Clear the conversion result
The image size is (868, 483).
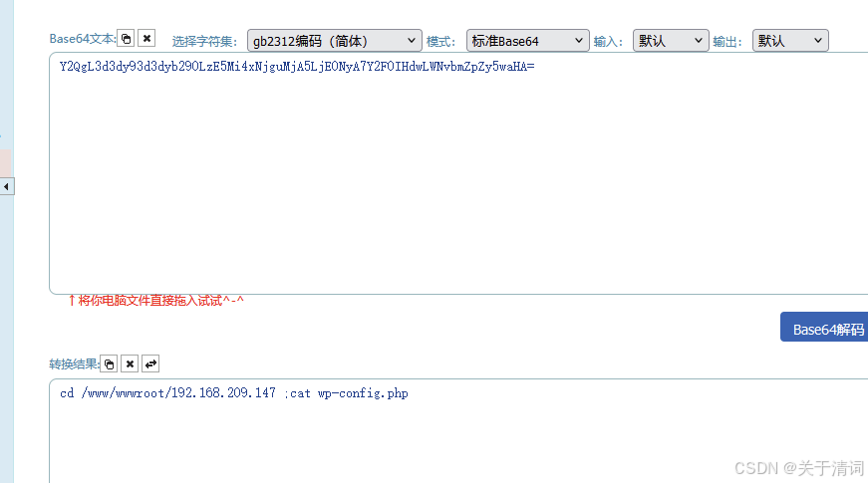click(x=130, y=363)
